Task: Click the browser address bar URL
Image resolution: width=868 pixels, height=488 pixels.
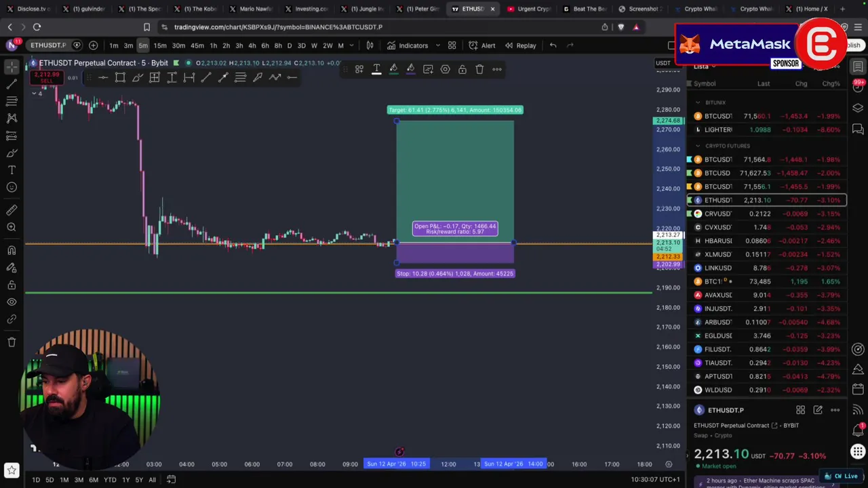Action: (x=278, y=27)
